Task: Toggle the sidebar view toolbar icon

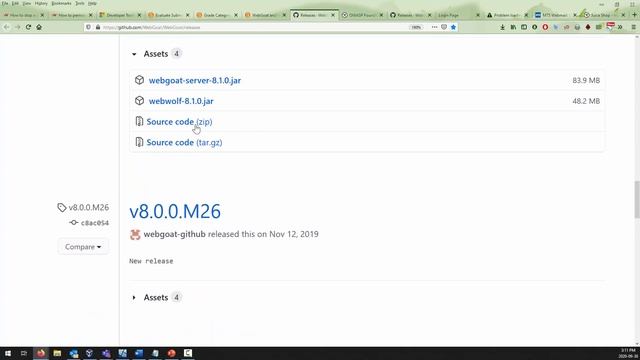Action: (x=524, y=27)
